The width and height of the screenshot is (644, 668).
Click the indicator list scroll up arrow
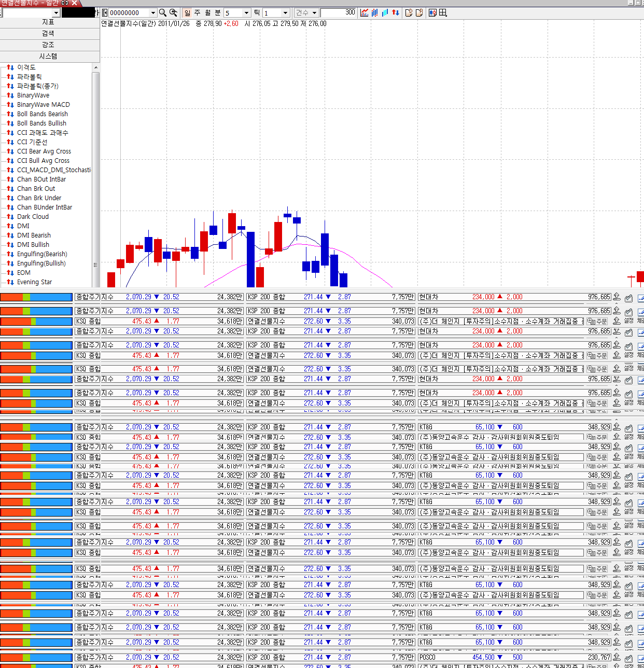point(95,68)
